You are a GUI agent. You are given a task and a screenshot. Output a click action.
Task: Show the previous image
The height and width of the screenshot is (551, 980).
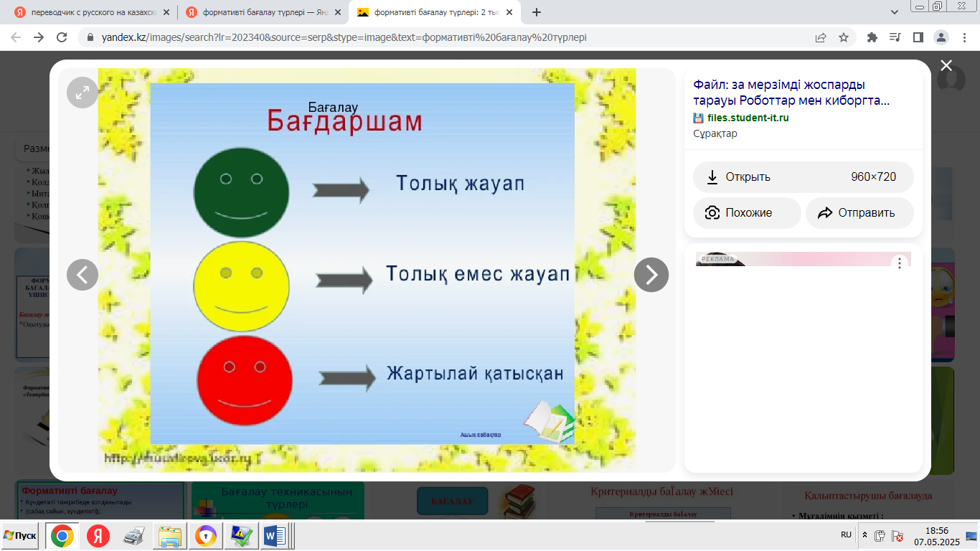coord(83,275)
